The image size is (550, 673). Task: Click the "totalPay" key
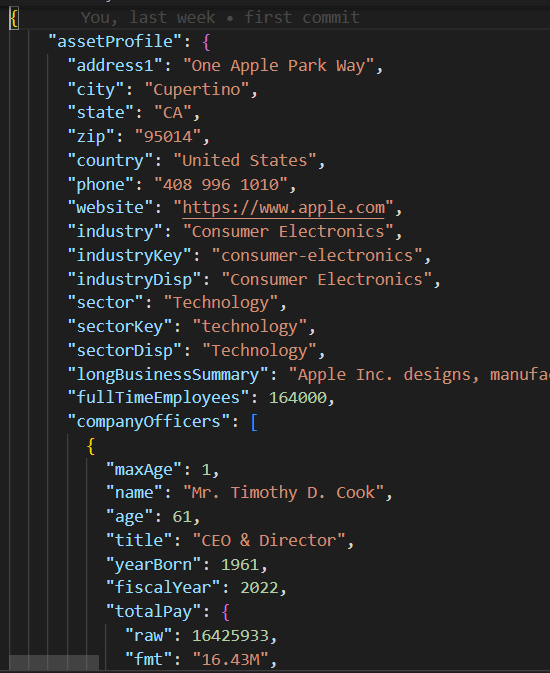[153, 612]
